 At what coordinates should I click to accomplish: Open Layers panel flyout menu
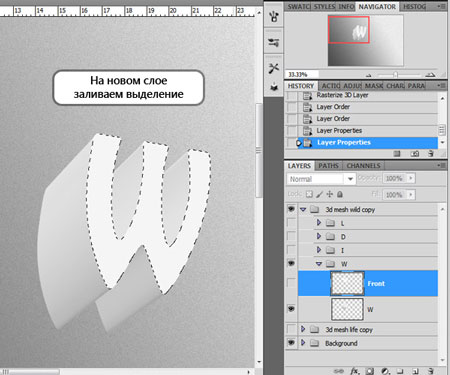click(442, 165)
